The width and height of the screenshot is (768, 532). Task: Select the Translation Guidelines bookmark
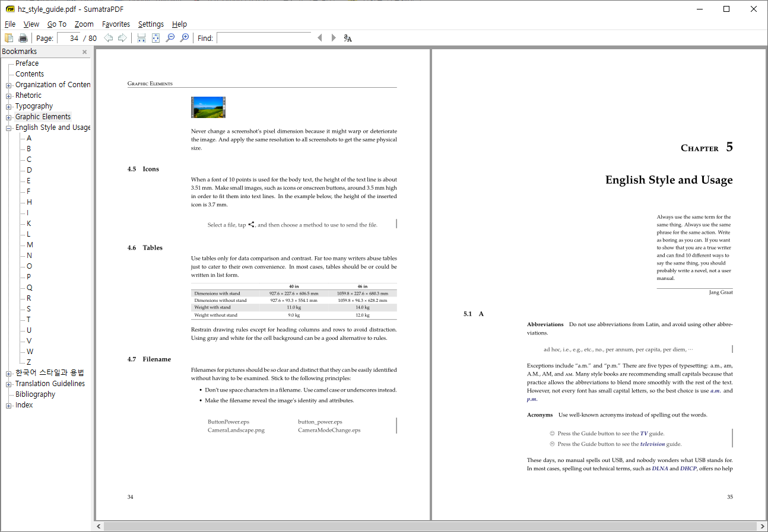50,384
